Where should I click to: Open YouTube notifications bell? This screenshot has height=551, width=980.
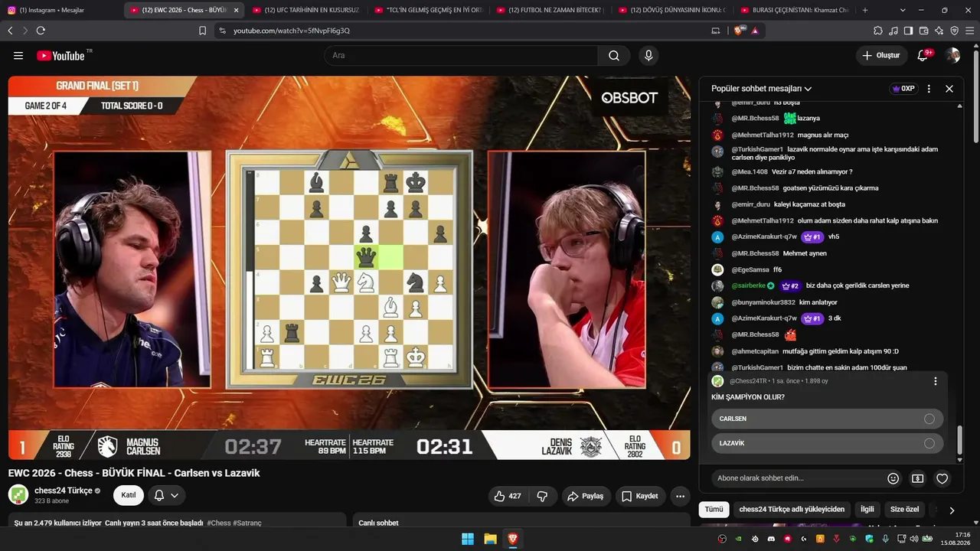click(x=923, y=56)
